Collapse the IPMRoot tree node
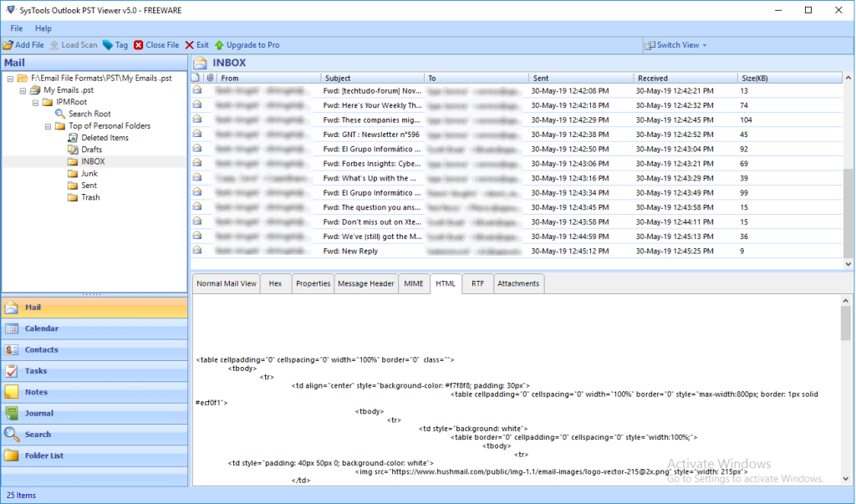The width and height of the screenshot is (856, 504). (35, 103)
